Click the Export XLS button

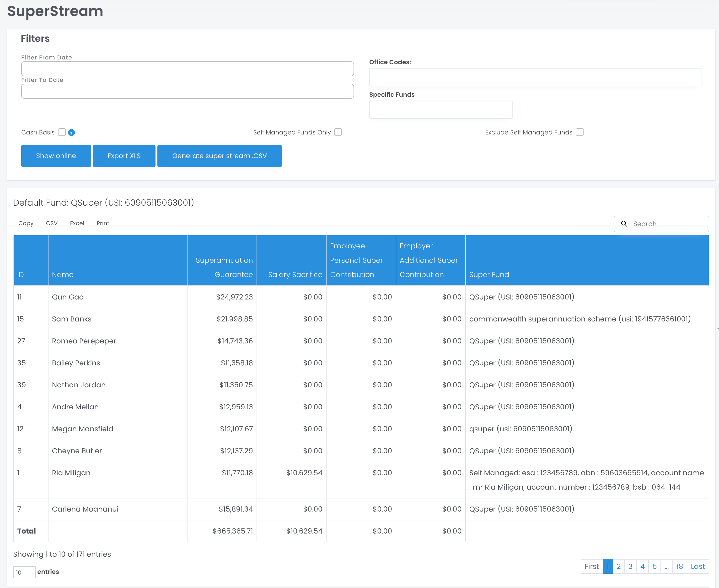(124, 156)
